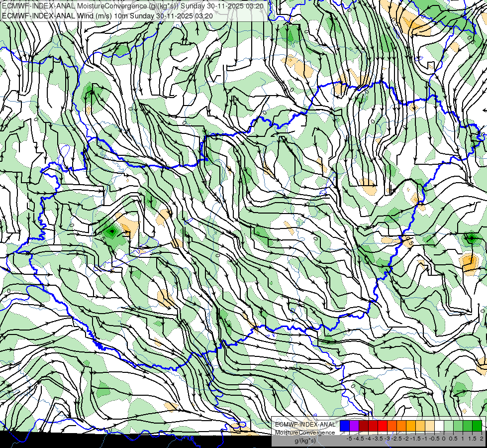Screen dimensions: 487x448
Task: Click the -1.5 legend scale value
Action: pos(416,439)
